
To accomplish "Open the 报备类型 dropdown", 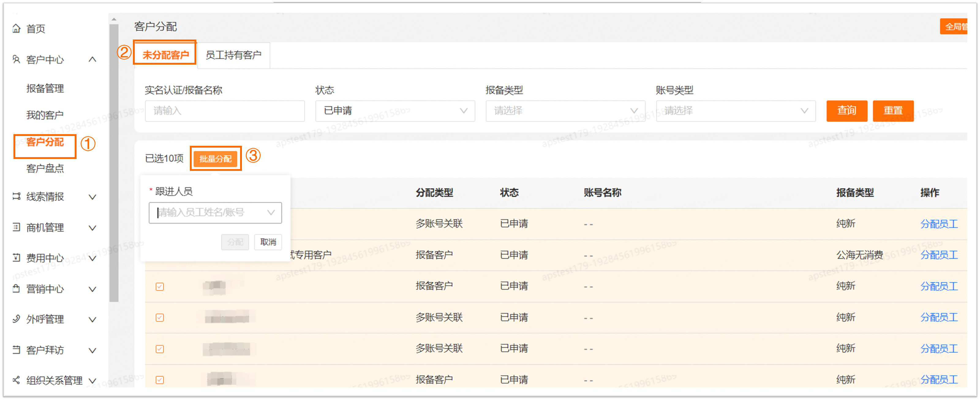I will click(565, 111).
